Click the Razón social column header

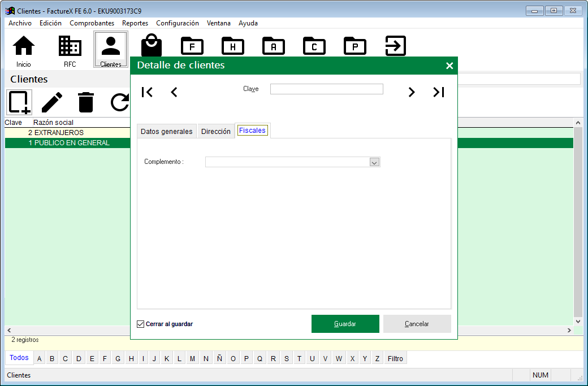pos(53,123)
